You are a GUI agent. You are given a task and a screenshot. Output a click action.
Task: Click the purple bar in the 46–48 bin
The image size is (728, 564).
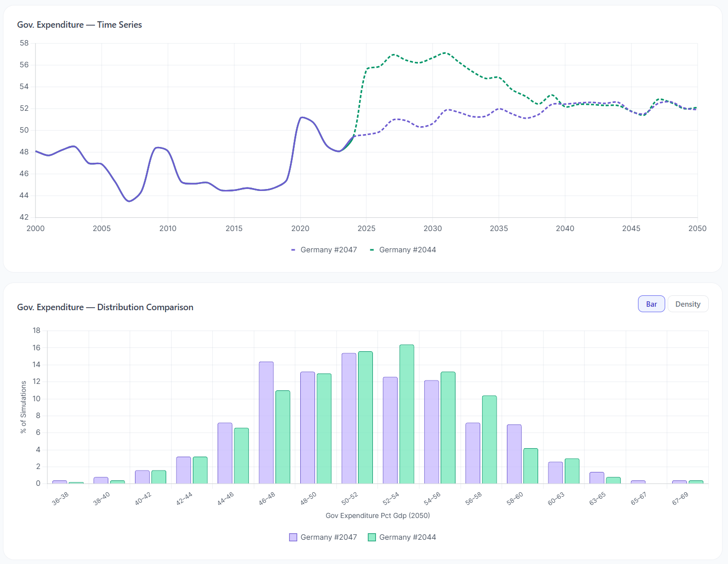pos(266,423)
